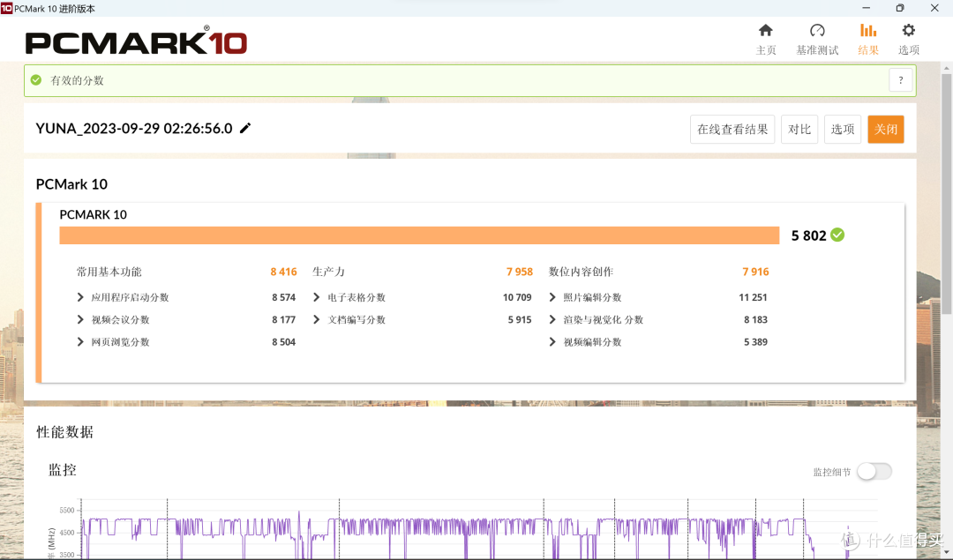Expand 电子表格分数 row
This screenshot has width=953, height=560.
[316, 297]
